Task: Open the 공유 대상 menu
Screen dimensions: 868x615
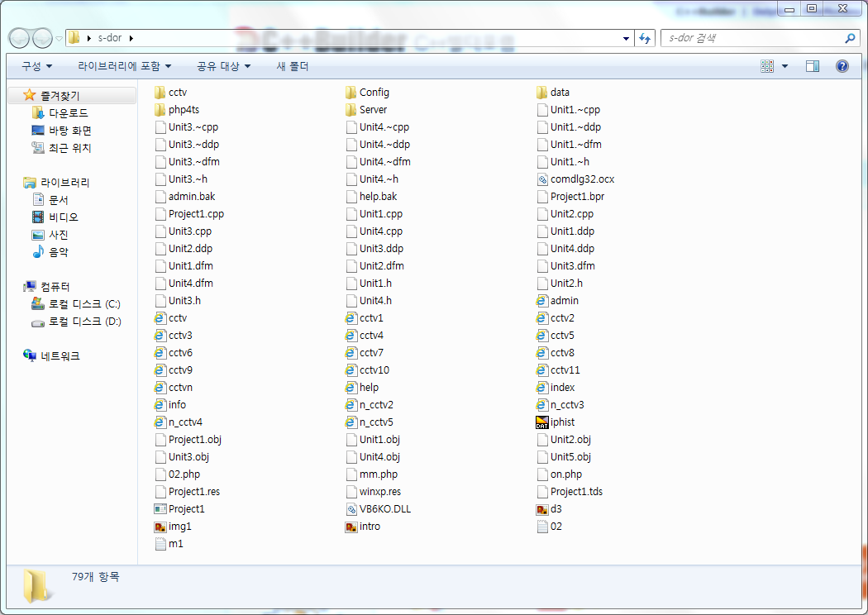Action: click(223, 66)
